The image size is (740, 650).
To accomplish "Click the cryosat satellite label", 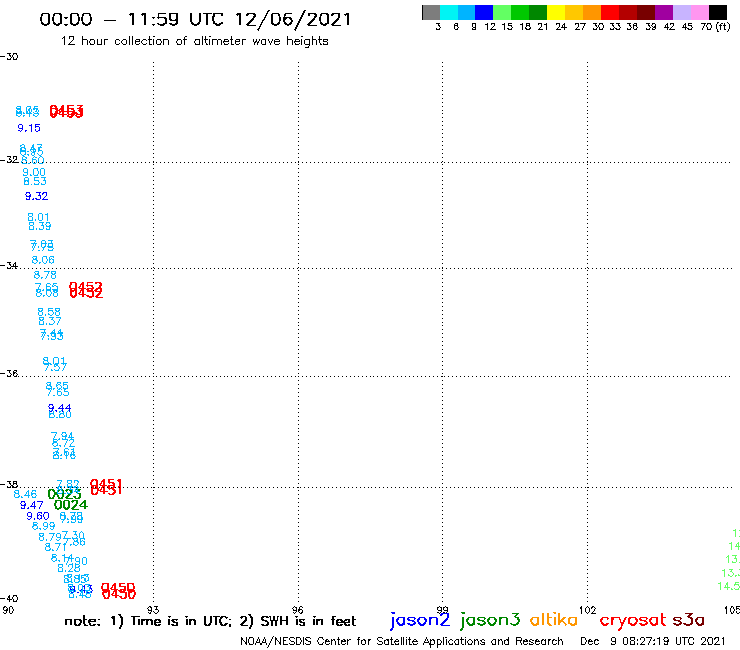I will click(633, 620).
